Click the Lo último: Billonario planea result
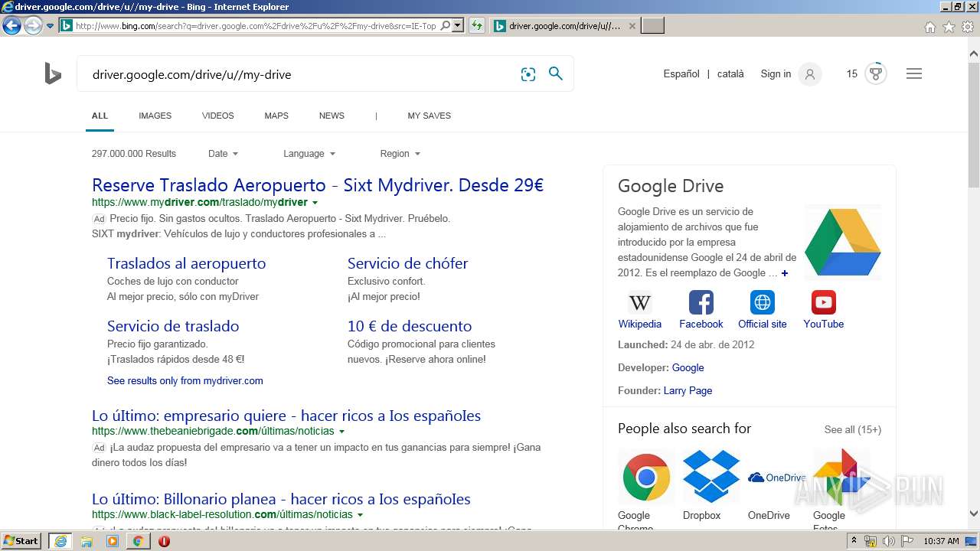 click(281, 499)
